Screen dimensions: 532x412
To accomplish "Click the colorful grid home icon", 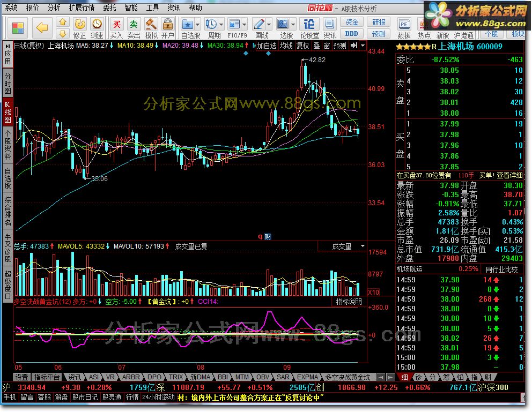I will point(18,28).
